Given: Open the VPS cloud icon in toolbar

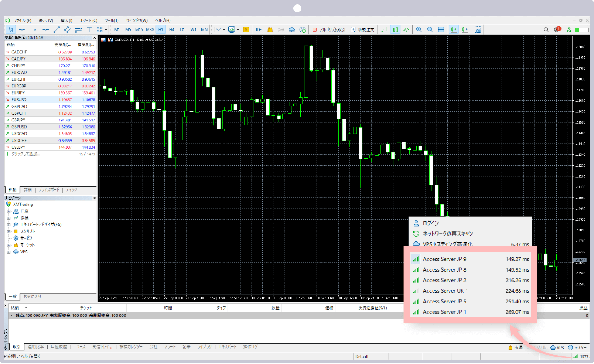Looking at the screenshot, I should (292, 30).
